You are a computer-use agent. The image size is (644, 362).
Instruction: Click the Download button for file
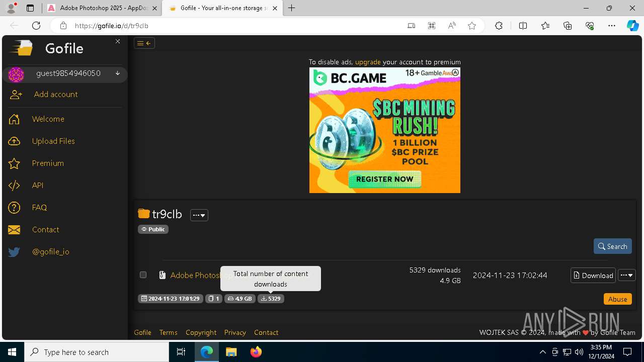pos(593,276)
